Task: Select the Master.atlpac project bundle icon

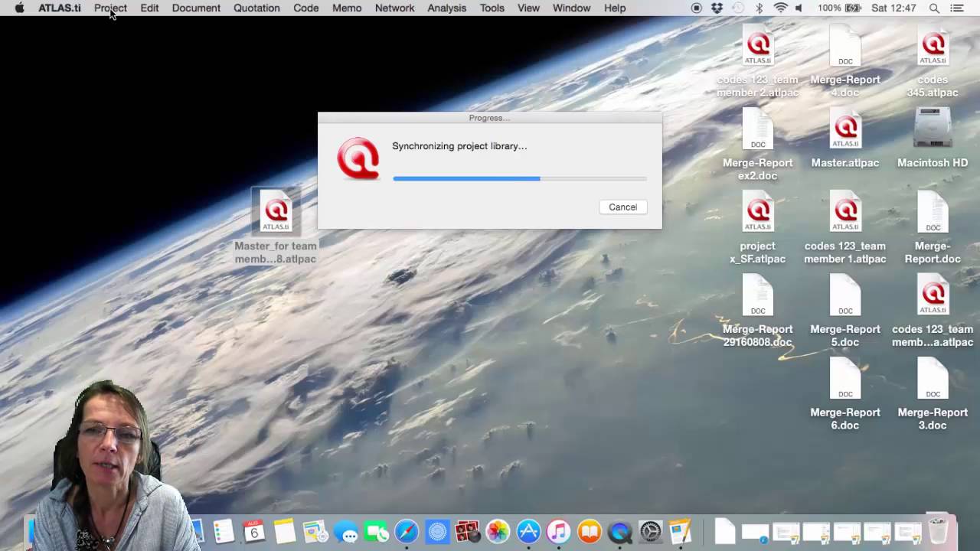Action: (x=845, y=130)
